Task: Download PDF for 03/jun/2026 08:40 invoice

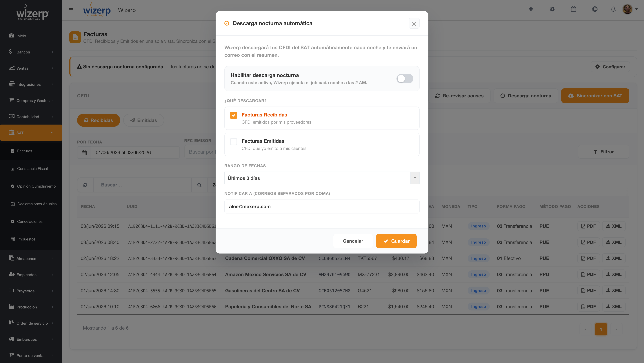Action: (x=589, y=242)
